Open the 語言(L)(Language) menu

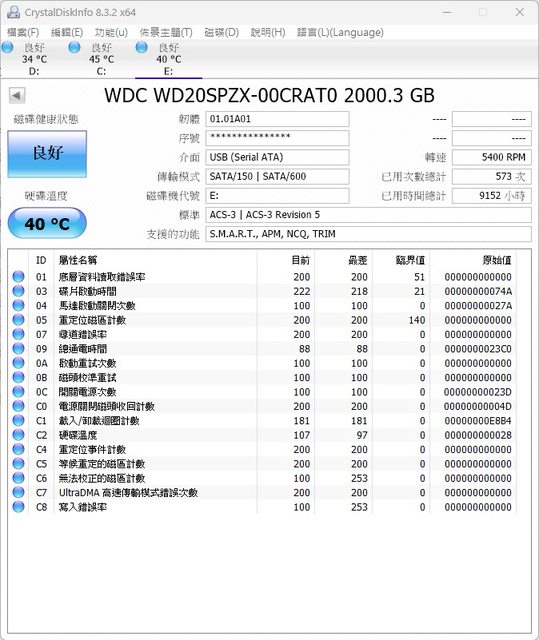pos(340,32)
